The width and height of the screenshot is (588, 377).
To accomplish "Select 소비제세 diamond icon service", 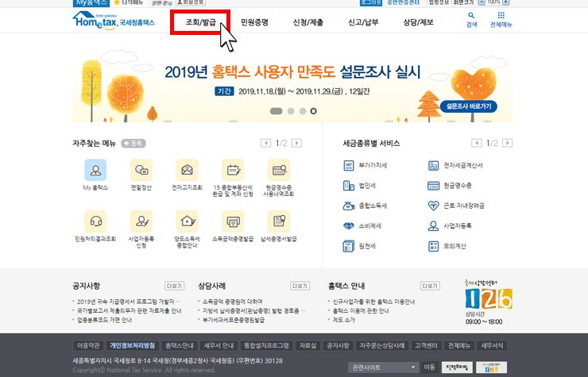I will (x=362, y=226).
